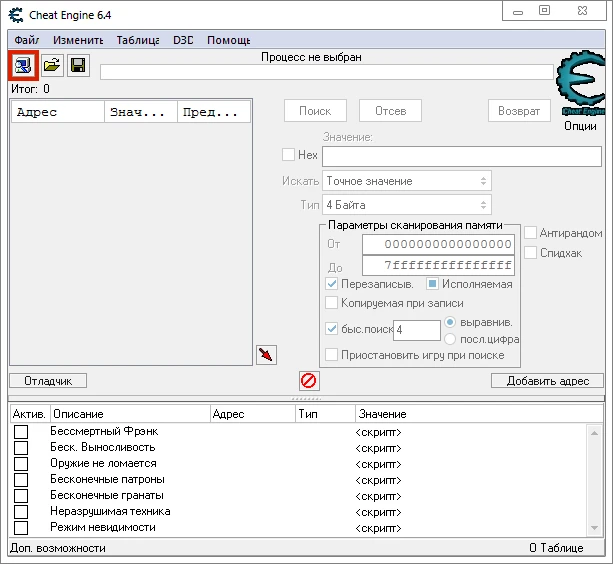The width and height of the screenshot is (613, 564).
Task: Click the Отсев button
Action: tap(390, 111)
